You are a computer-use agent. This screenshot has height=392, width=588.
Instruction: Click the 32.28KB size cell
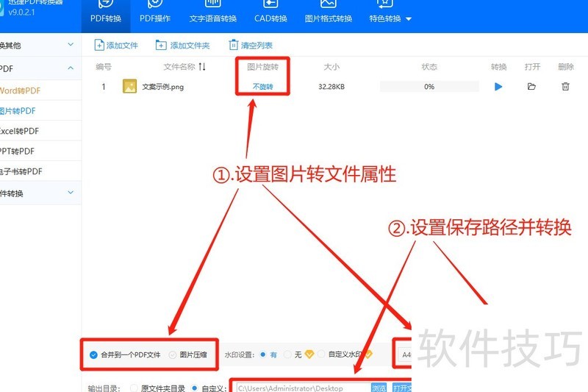pos(331,87)
